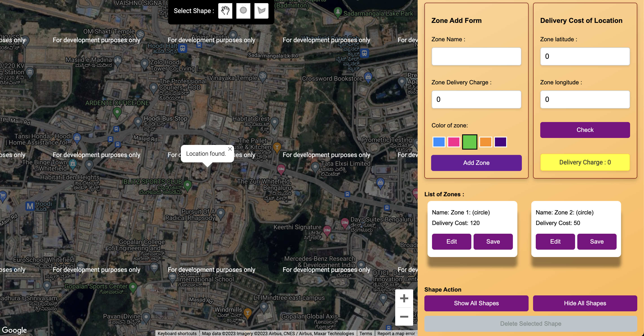This screenshot has width=644, height=336.
Task: Click Sadarmangala Lake Park green marker
Action: coord(338,12)
